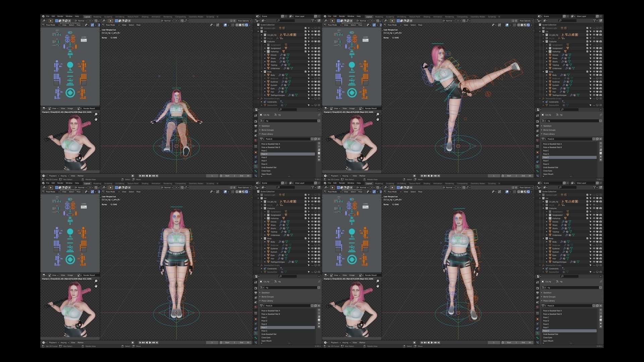Uncheck Costume collection checkbox in seated-pose window outliner
This screenshot has width=644, height=362.
[x=306, y=42]
